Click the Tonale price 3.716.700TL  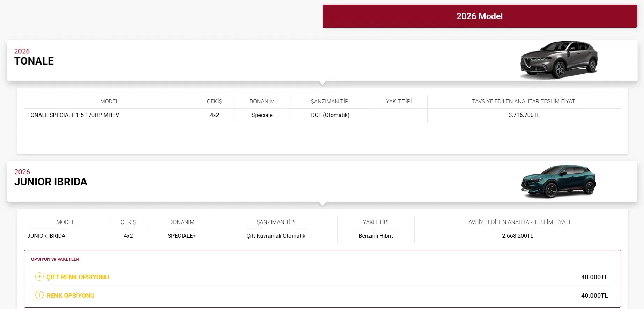[x=524, y=115]
